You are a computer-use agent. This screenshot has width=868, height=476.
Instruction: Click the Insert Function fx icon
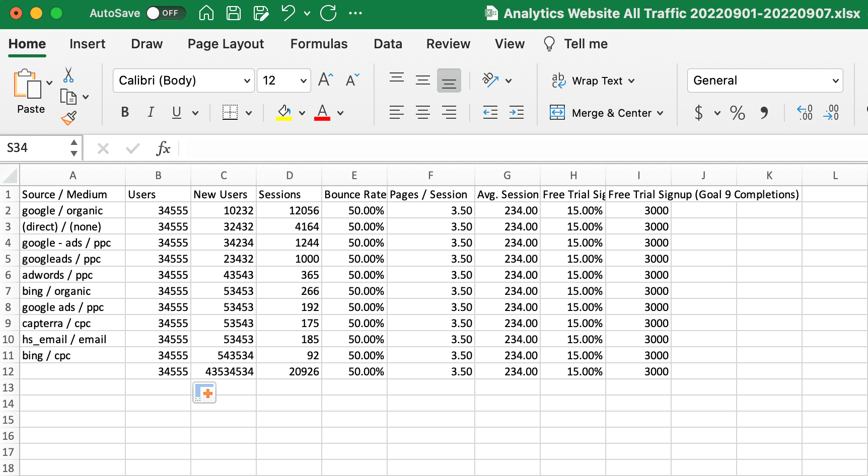click(x=164, y=148)
